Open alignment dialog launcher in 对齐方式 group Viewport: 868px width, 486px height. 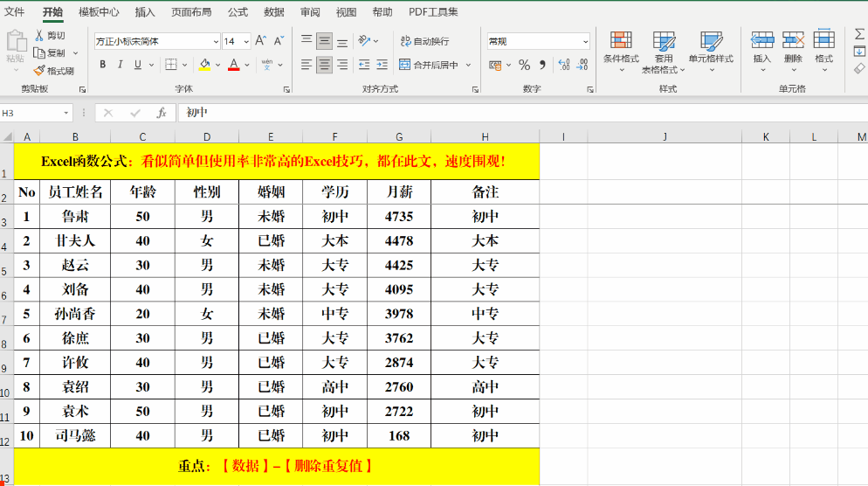(x=476, y=89)
